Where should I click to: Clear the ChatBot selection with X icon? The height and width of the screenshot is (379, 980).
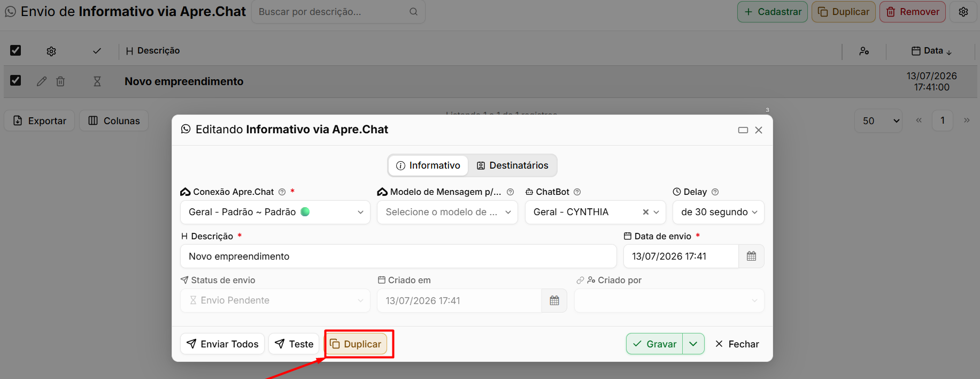click(645, 212)
